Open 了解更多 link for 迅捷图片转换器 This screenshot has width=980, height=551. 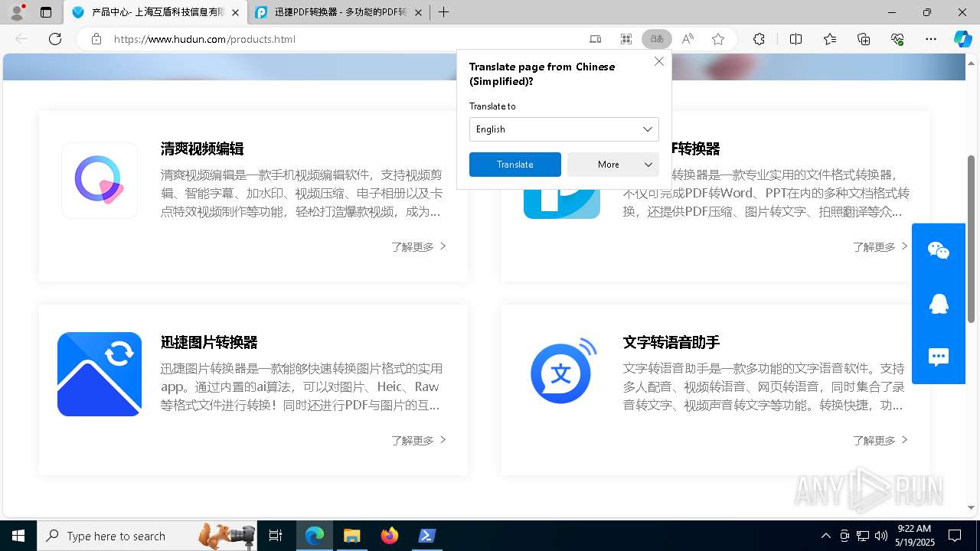419,440
